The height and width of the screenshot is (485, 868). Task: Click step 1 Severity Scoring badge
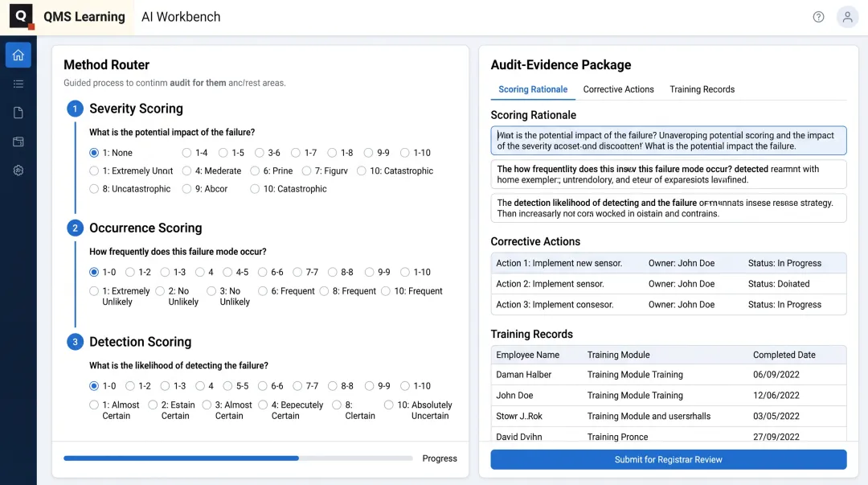(76, 109)
